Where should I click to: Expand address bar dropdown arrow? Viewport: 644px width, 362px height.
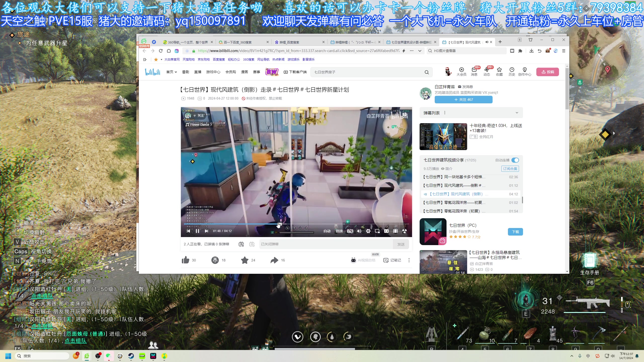click(x=420, y=51)
